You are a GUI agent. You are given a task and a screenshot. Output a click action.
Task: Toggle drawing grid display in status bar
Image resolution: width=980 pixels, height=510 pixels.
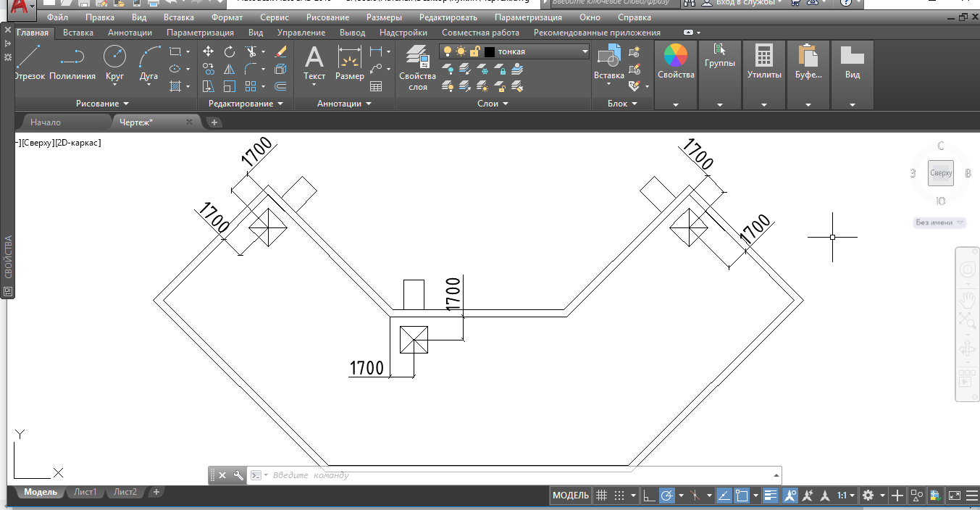tap(600, 496)
